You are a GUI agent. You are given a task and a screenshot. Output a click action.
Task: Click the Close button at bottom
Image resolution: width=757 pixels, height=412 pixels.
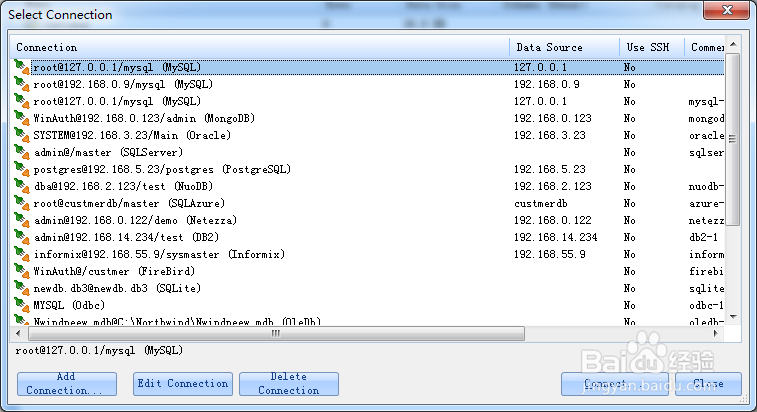click(708, 384)
